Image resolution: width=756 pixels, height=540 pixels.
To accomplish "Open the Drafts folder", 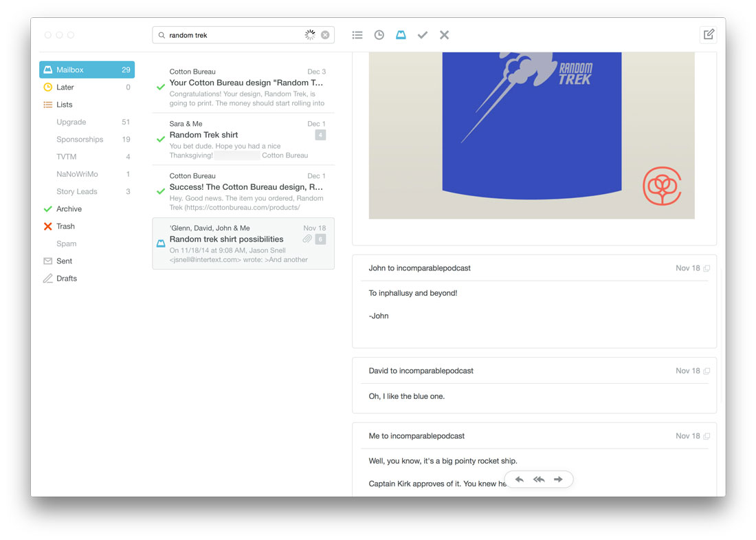I will coord(87,278).
